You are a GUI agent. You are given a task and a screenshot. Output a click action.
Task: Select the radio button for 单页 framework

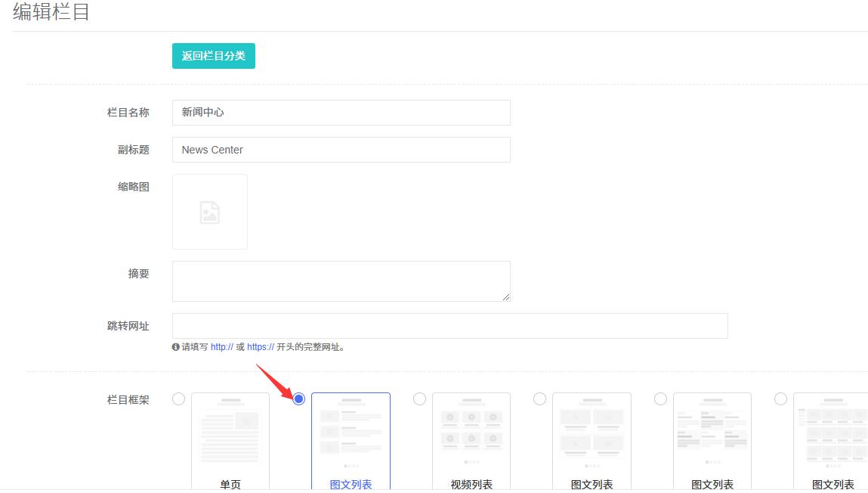point(178,399)
